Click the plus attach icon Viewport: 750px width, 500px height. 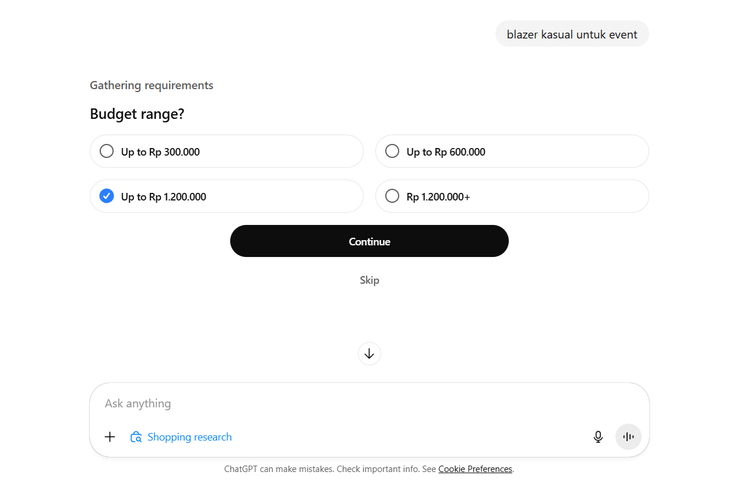[x=110, y=437]
